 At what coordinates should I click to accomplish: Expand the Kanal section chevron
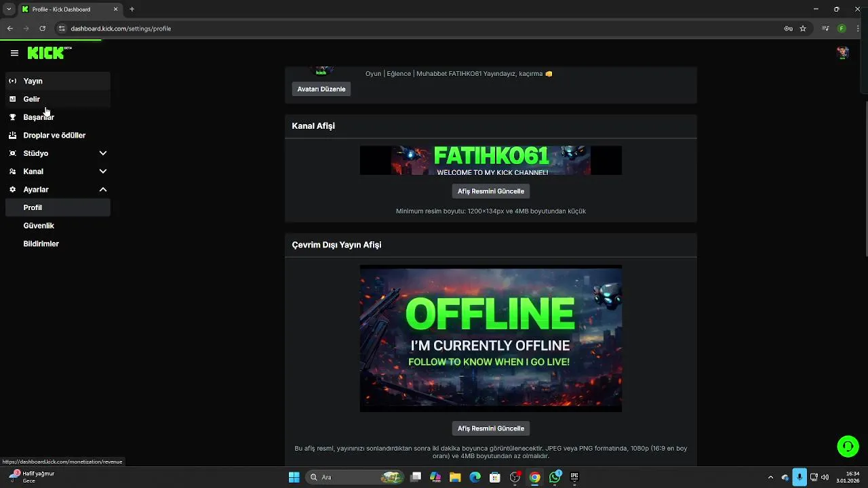[103, 171]
